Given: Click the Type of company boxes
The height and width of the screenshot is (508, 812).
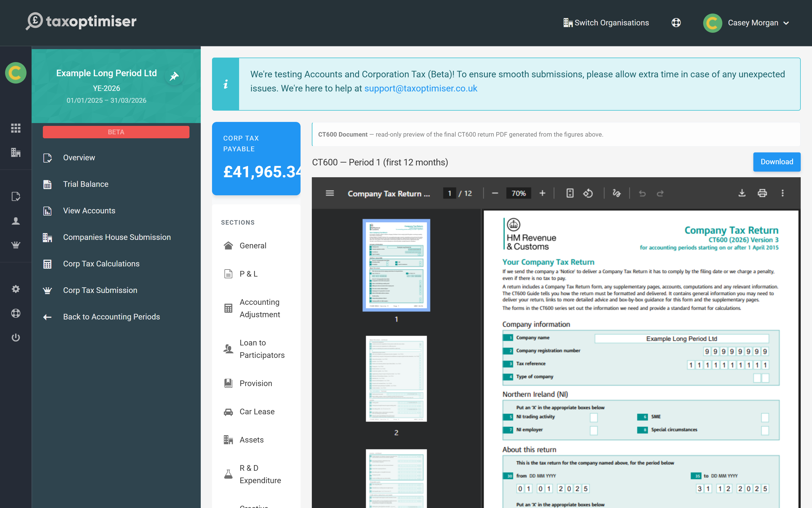Looking at the screenshot, I should coord(761,378).
